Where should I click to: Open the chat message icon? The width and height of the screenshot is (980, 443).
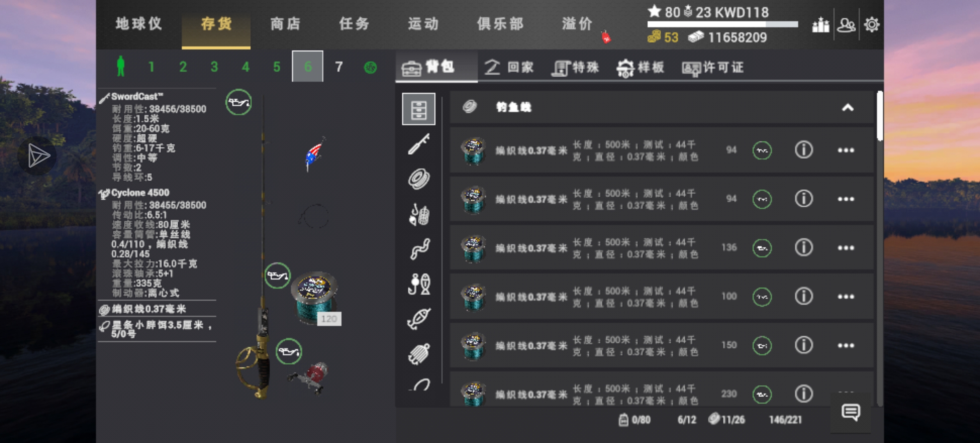tap(851, 412)
